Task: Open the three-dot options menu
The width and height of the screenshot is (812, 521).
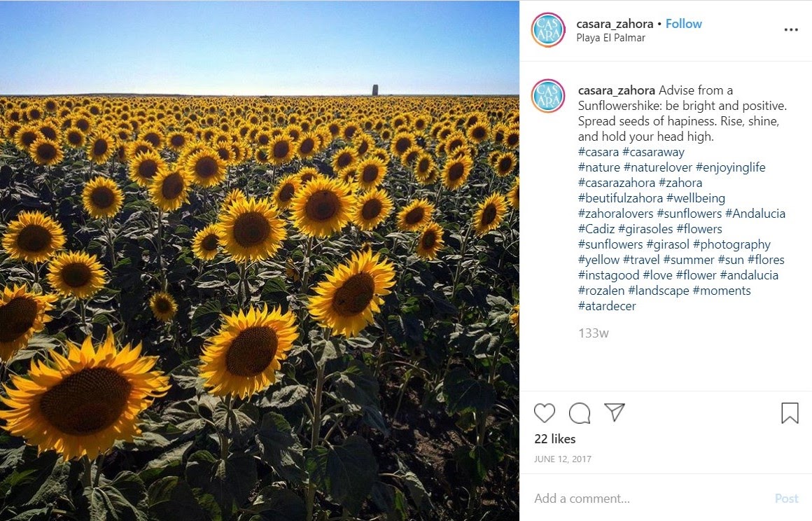Action: coord(790,29)
